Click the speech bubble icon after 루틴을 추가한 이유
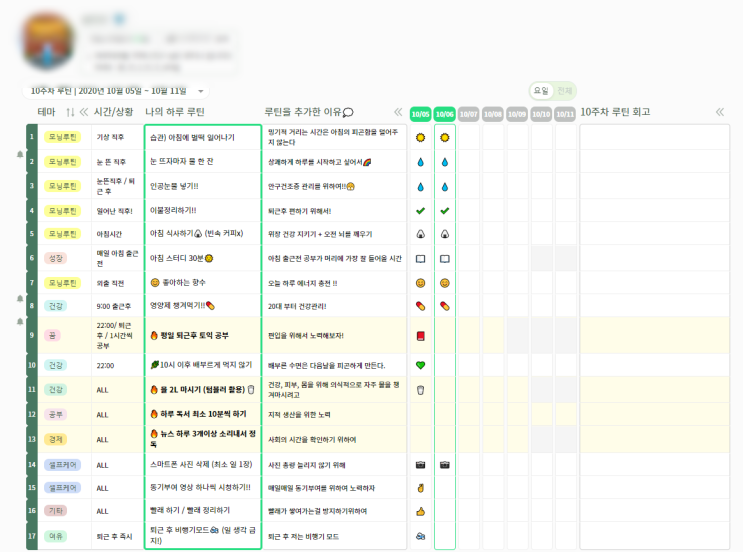 pos(348,112)
